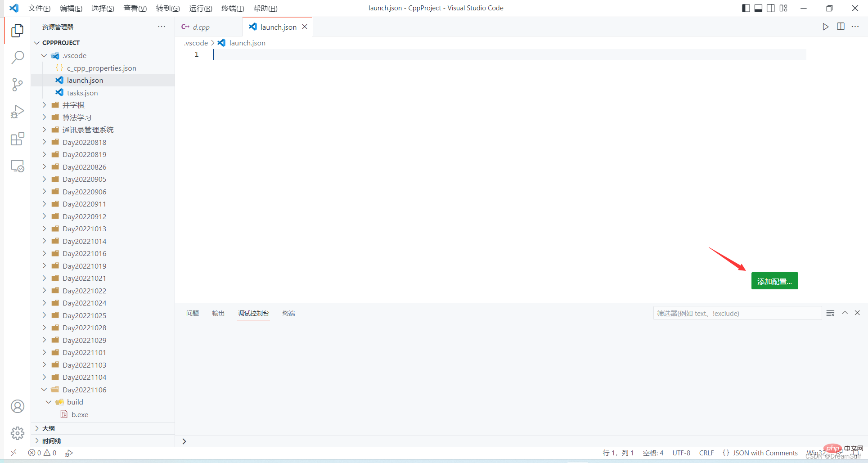Open the 终端(T) menu
Viewport: 868px width, 463px height.
(x=232, y=8)
